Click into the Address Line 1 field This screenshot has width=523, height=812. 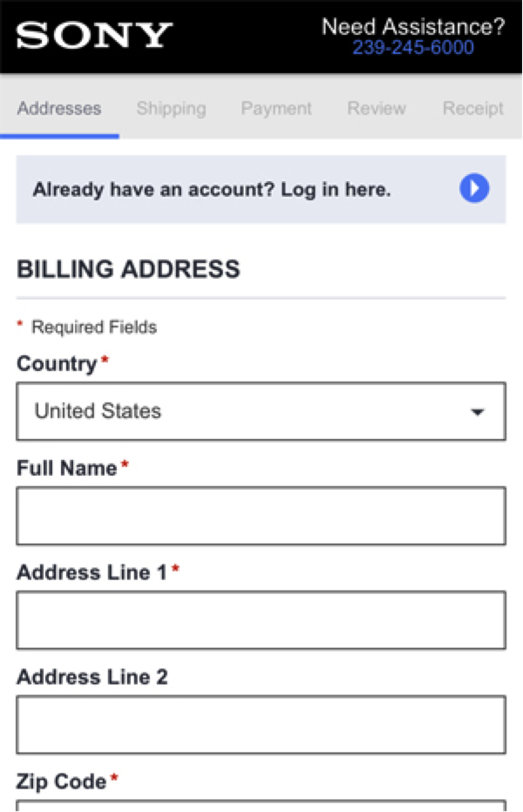pyautogui.click(x=261, y=620)
